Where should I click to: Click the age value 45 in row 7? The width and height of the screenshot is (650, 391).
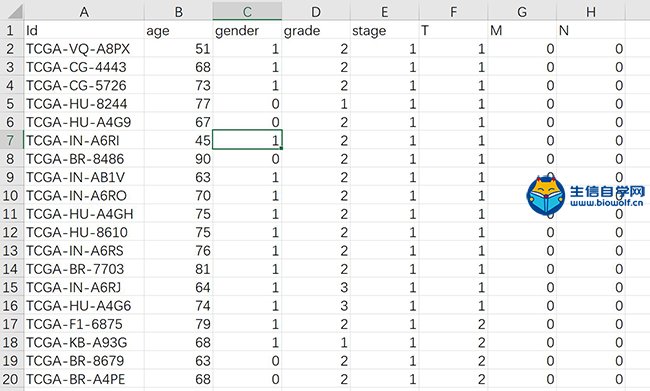pos(178,140)
